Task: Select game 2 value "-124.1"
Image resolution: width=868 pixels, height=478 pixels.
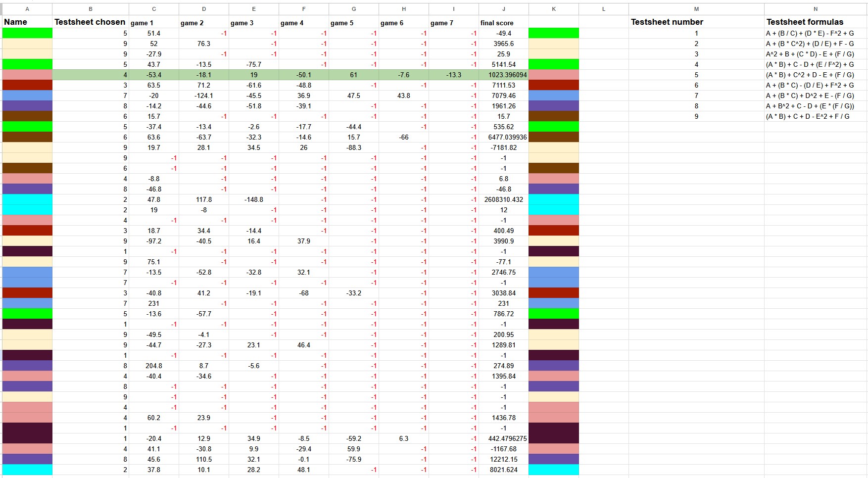Action: click(204, 96)
